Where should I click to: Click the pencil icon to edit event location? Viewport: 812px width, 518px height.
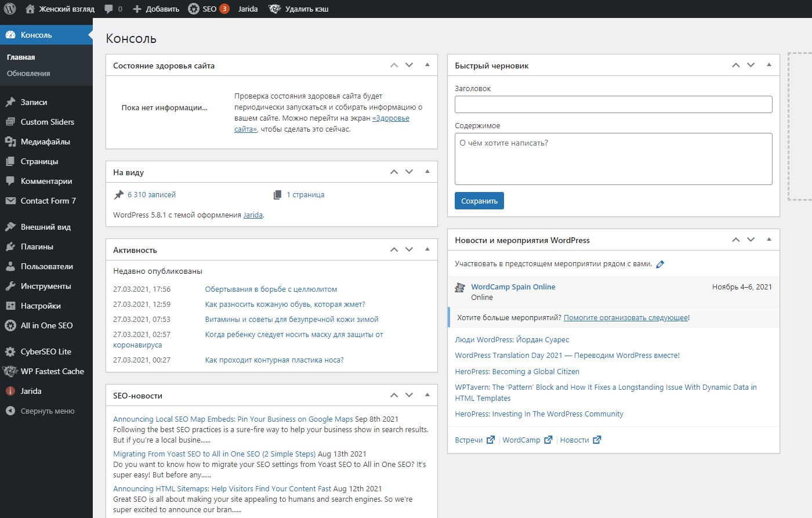(x=660, y=264)
